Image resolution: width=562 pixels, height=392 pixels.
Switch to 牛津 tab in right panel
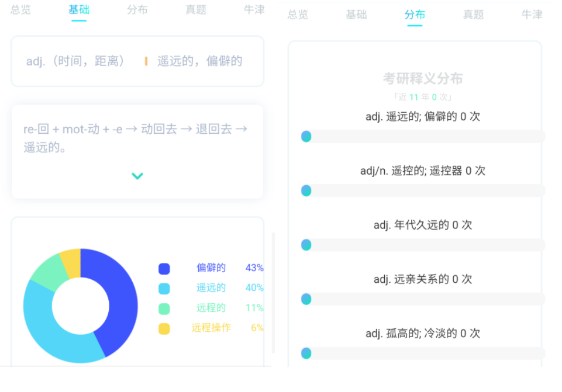(532, 15)
